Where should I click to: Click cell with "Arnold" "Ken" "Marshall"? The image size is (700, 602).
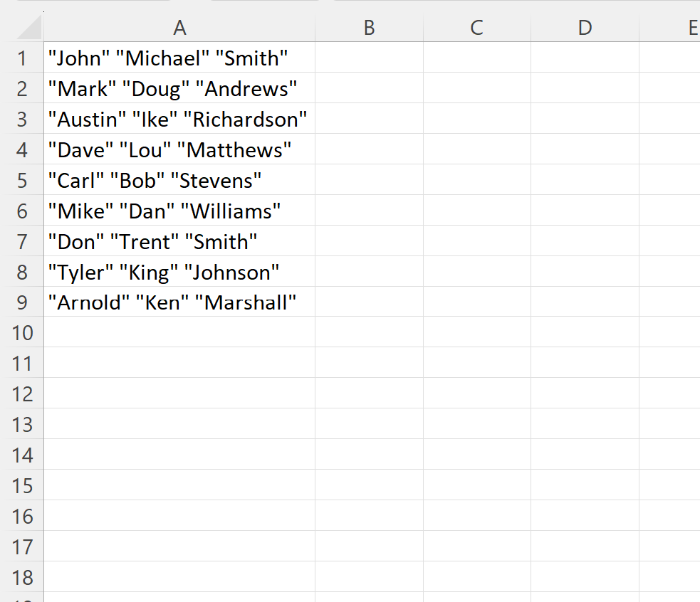tap(179, 302)
